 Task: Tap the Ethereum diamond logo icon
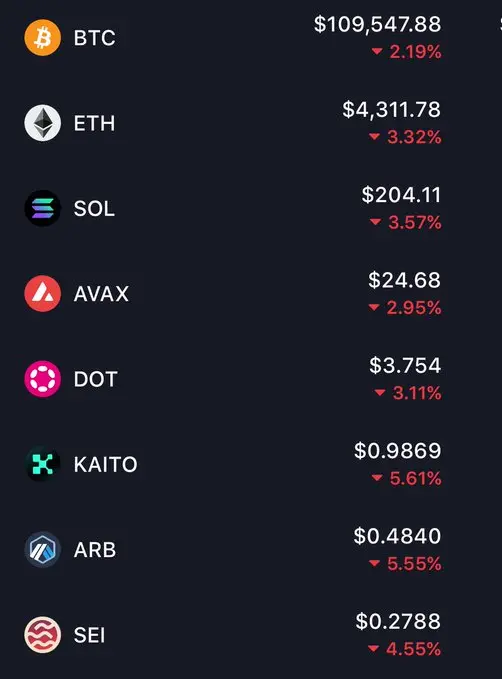coord(42,123)
